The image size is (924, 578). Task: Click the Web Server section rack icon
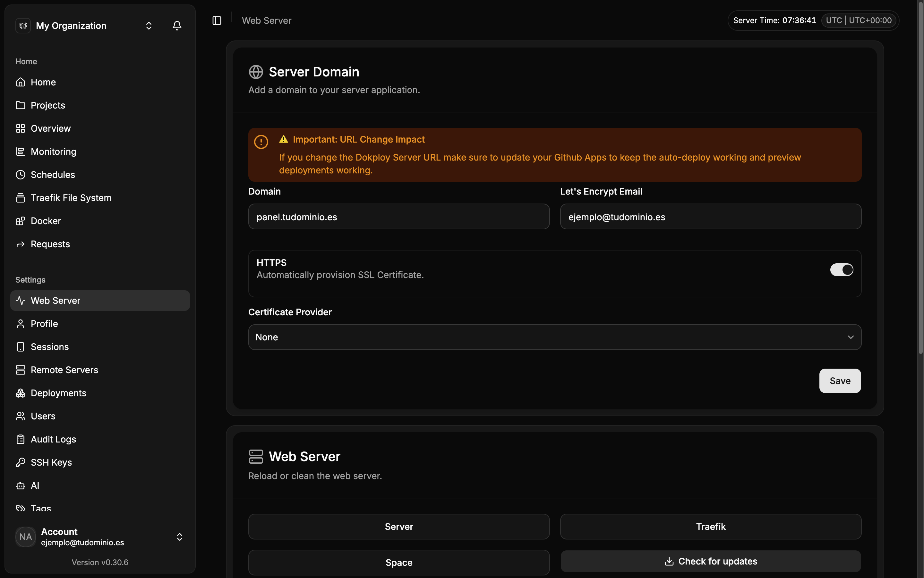[x=256, y=456]
